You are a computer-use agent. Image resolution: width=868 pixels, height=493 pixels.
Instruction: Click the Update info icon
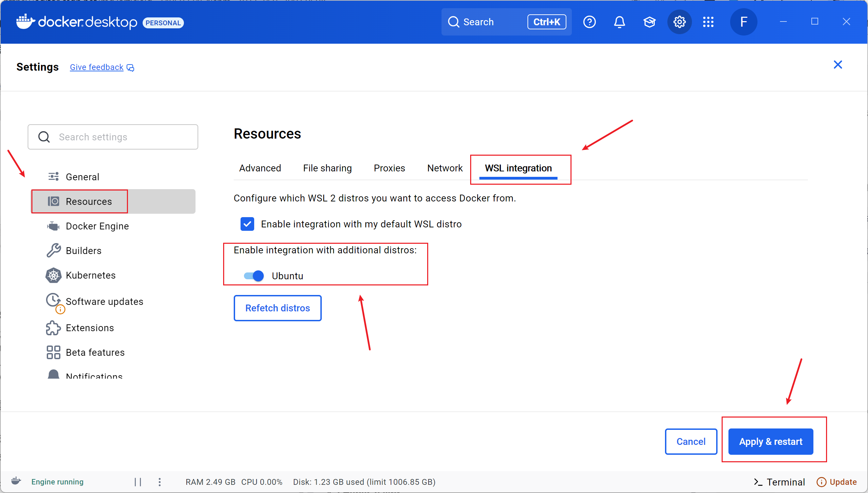(821, 482)
